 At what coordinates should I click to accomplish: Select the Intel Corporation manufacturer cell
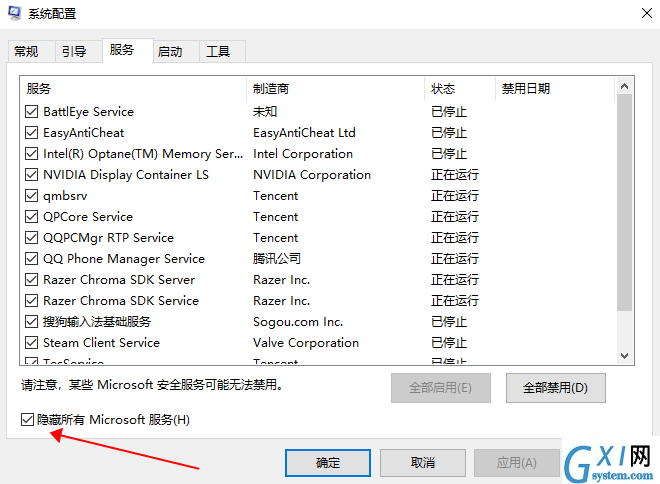click(x=303, y=154)
